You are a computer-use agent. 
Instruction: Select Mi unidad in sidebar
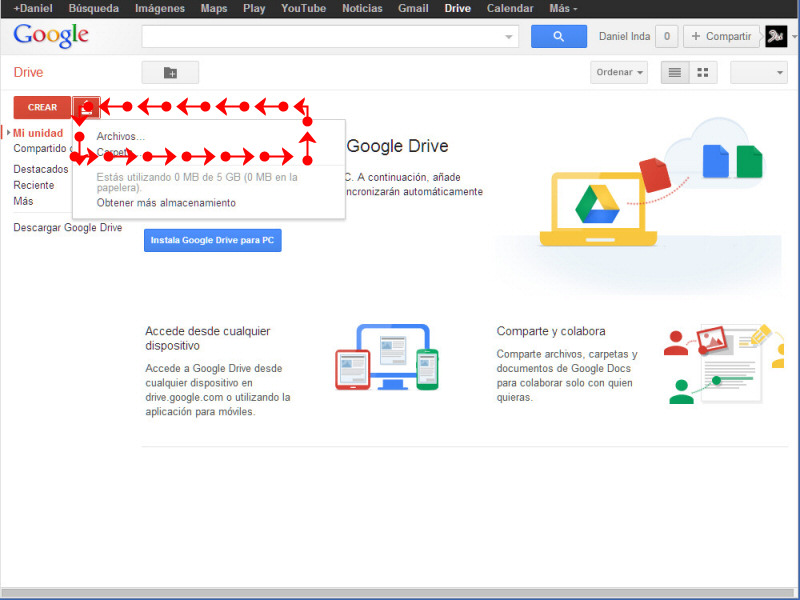tap(38, 133)
